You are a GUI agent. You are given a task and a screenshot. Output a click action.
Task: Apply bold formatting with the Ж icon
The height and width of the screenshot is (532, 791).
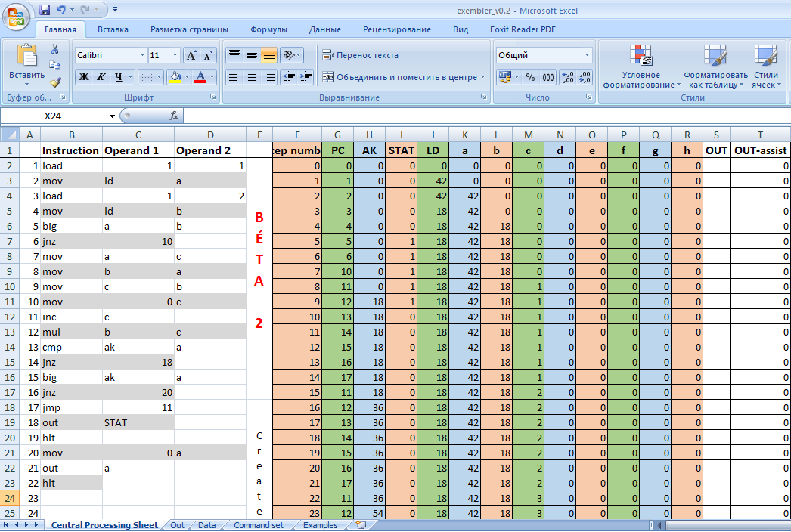tap(83, 78)
